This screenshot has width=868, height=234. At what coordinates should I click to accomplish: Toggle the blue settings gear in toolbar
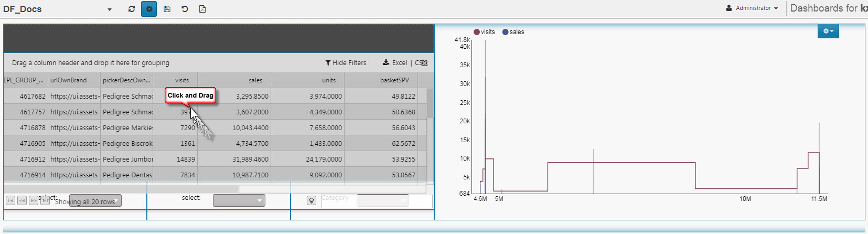point(149,9)
